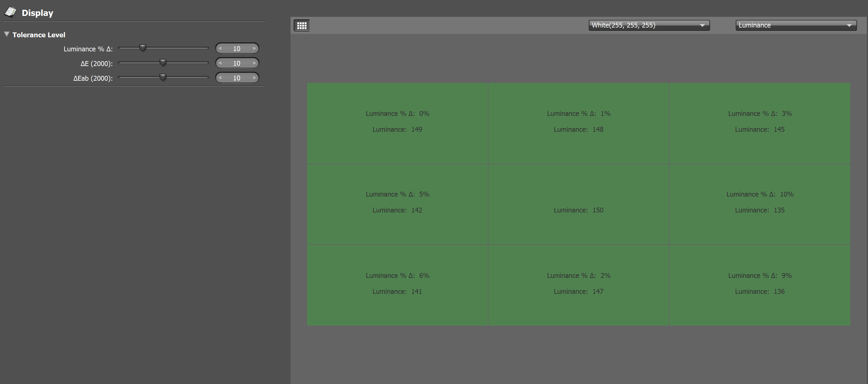Open the White(255, 255, 255) dropdown

tap(649, 25)
